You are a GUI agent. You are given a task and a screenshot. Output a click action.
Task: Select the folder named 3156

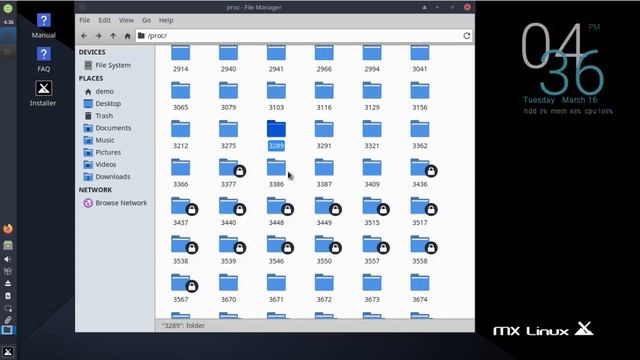tap(420, 96)
